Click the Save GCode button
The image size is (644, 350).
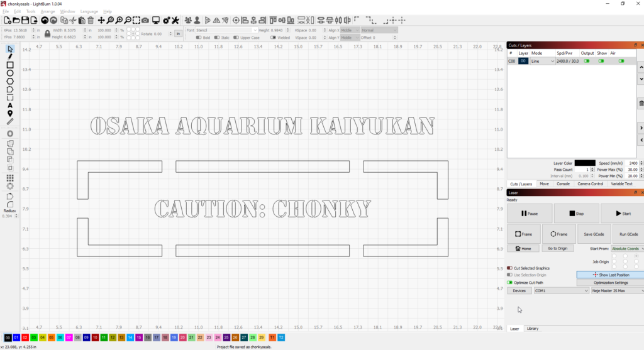pos(594,234)
